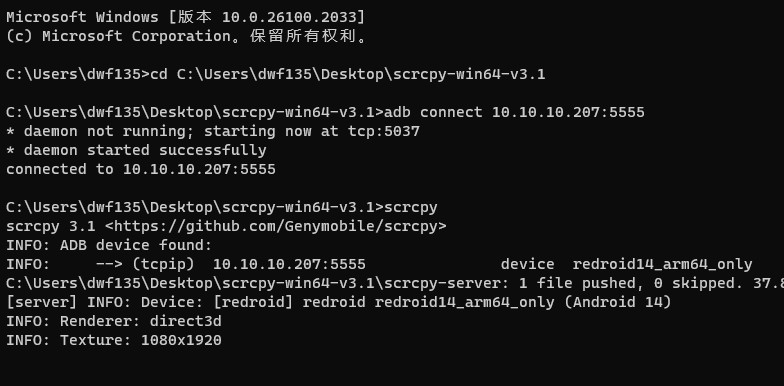Click the Microsoft Corporation copyright line

[188, 36]
